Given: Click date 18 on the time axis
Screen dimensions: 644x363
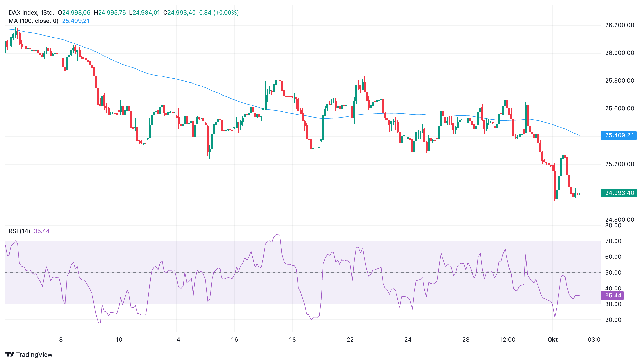Looking at the screenshot, I should point(292,339).
